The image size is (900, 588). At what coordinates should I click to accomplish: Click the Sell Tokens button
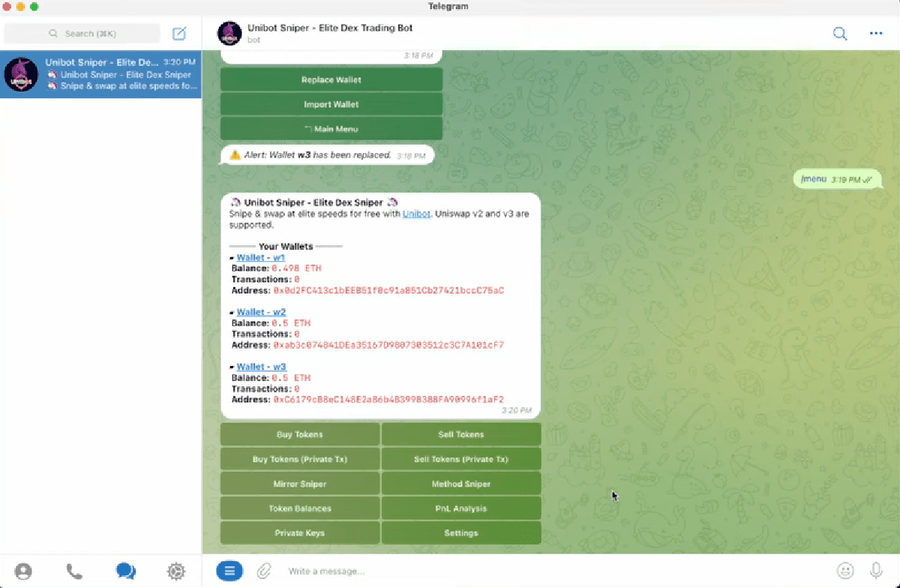[461, 434]
